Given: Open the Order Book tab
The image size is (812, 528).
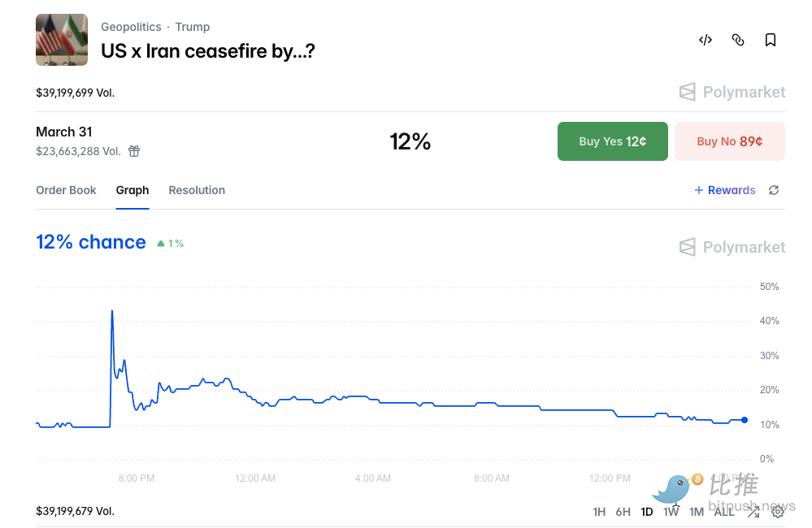Looking at the screenshot, I should [x=66, y=190].
